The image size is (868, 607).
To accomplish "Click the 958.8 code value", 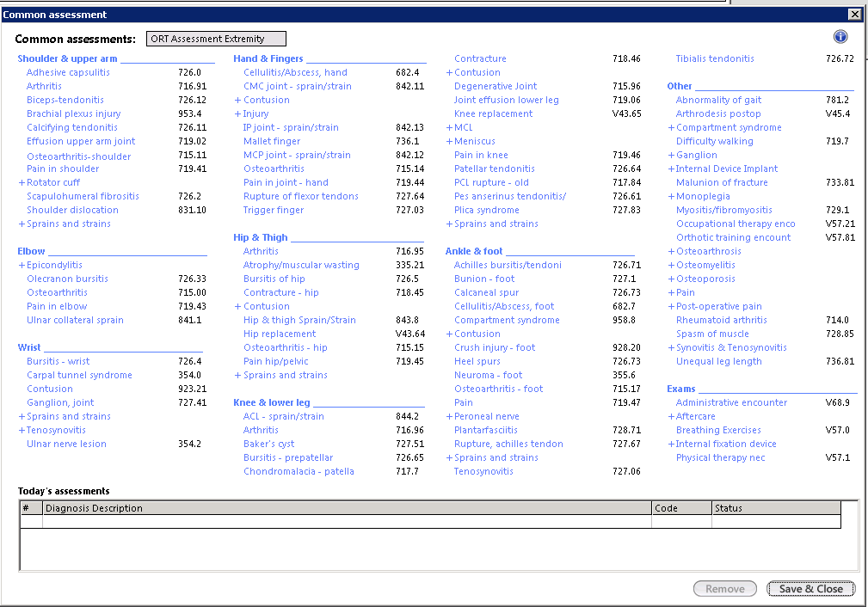I will coord(624,320).
